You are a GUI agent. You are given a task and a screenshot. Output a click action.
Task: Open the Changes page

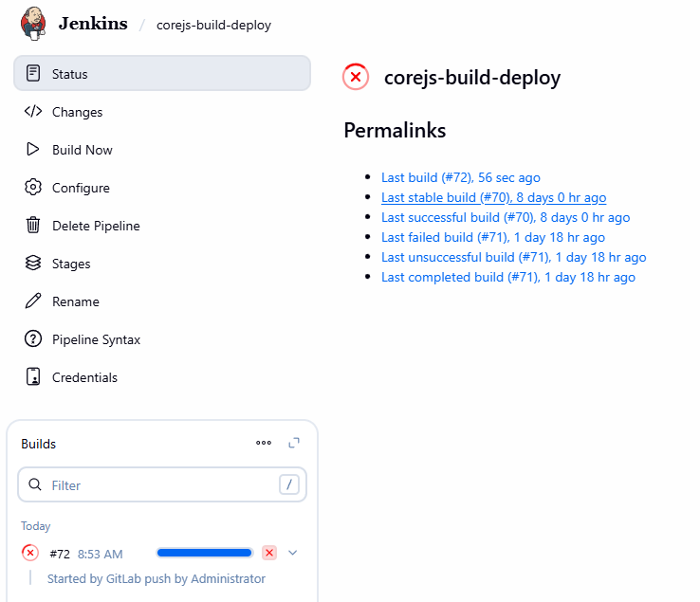pyautogui.click(x=77, y=112)
